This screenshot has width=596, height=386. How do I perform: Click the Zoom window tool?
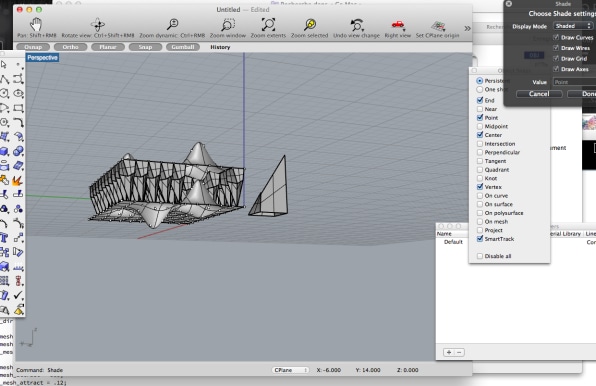pyautogui.click(x=228, y=25)
